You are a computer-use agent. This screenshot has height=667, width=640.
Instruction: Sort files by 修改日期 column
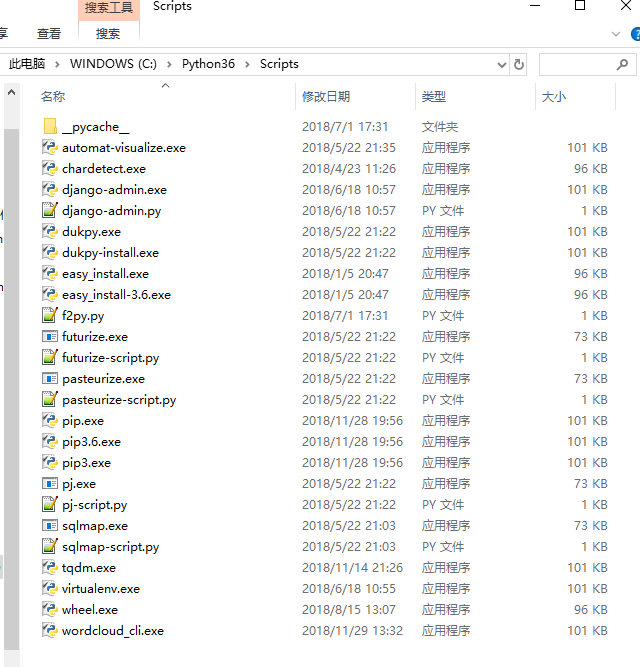pos(326,97)
